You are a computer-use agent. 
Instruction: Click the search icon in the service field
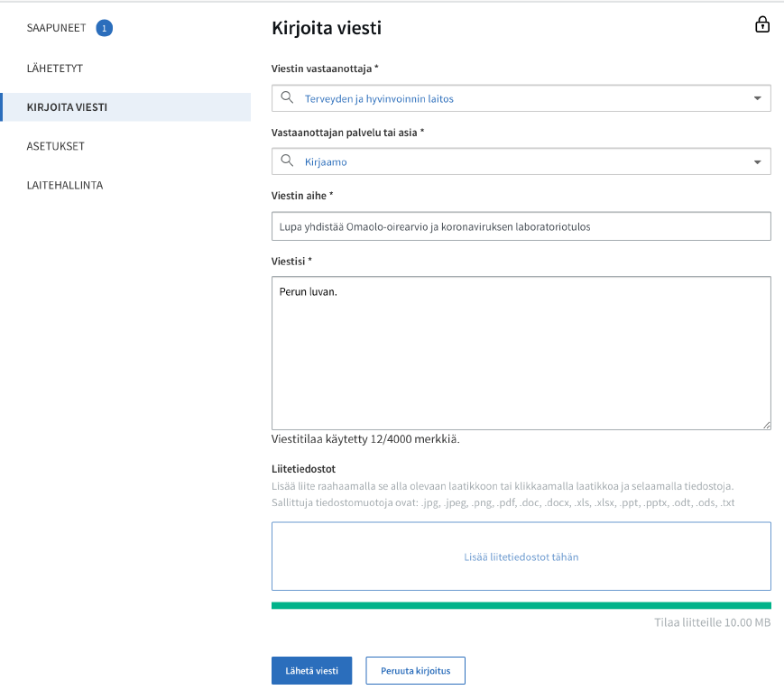(x=289, y=161)
